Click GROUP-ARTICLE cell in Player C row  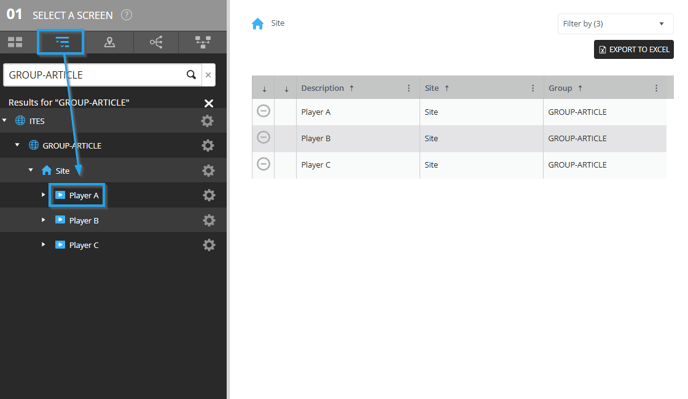click(x=605, y=165)
